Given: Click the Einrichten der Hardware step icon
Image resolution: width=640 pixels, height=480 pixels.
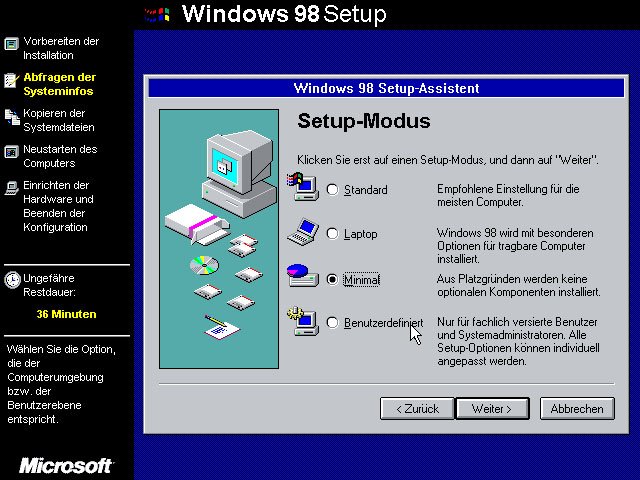Looking at the screenshot, I should coord(12,187).
